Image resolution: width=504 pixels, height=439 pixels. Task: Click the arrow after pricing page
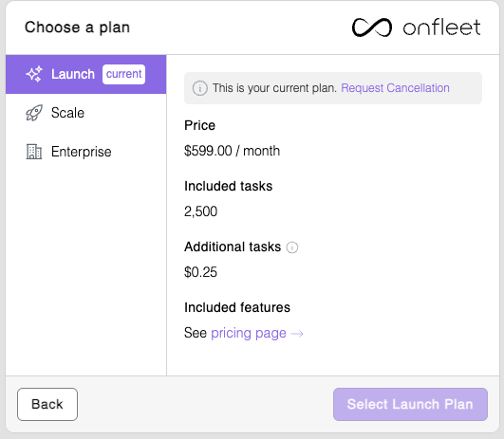click(297, 334)
